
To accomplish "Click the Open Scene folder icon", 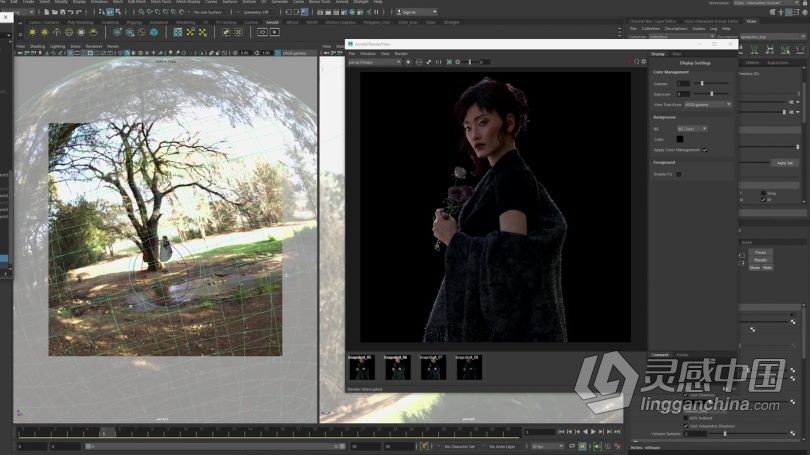I will (x=55, y=12).
